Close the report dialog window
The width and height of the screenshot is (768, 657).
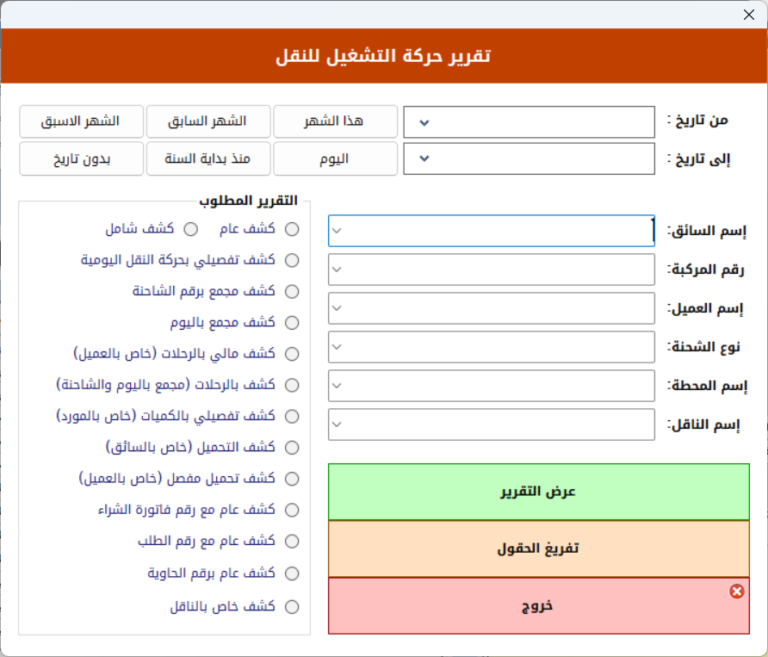coord(748,15)
